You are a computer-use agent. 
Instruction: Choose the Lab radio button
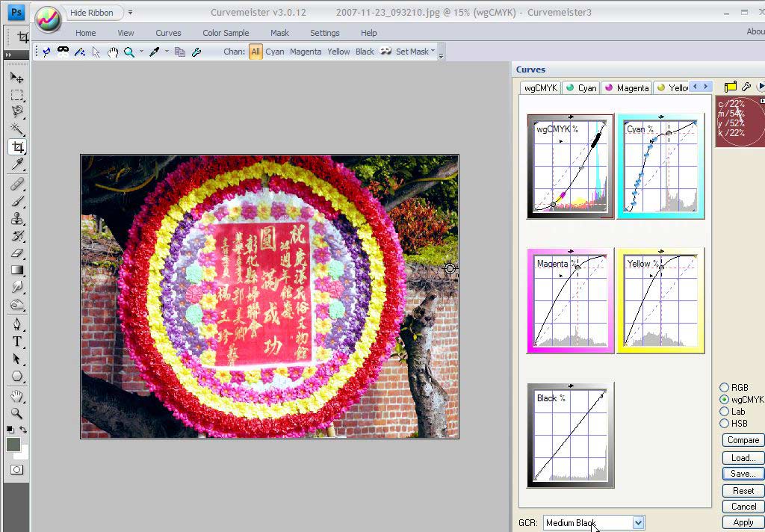coord(724,412)
